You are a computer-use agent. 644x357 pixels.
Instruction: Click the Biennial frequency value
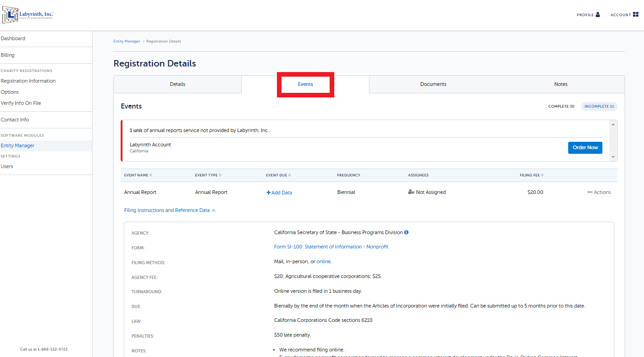point(346,192)
